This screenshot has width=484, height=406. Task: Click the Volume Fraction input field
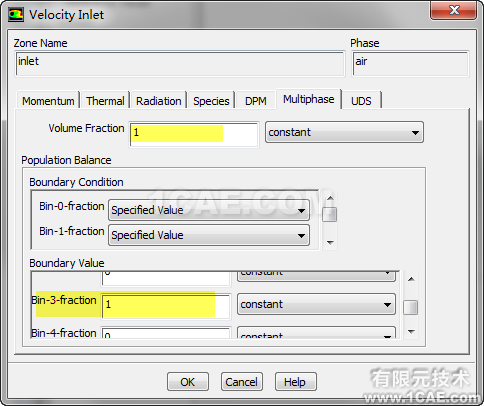click(x=194, y=134)
